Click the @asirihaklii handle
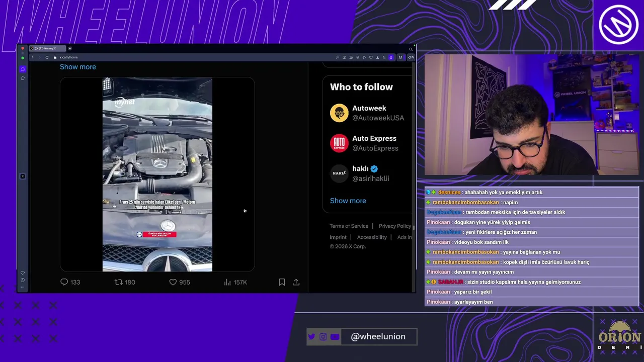The width and height of the screenshot is (644, 362). pyautogui.click(x=371, y=178)
